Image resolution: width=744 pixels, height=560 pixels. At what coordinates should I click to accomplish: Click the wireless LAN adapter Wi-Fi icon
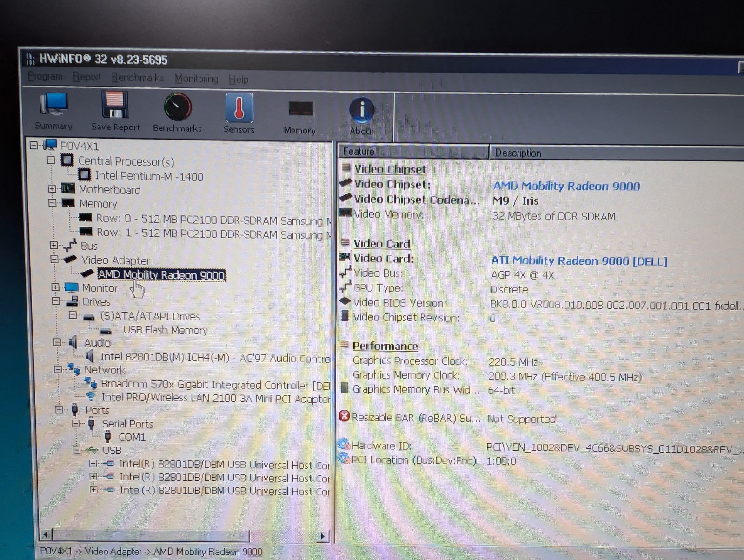[x=91, y=397]
